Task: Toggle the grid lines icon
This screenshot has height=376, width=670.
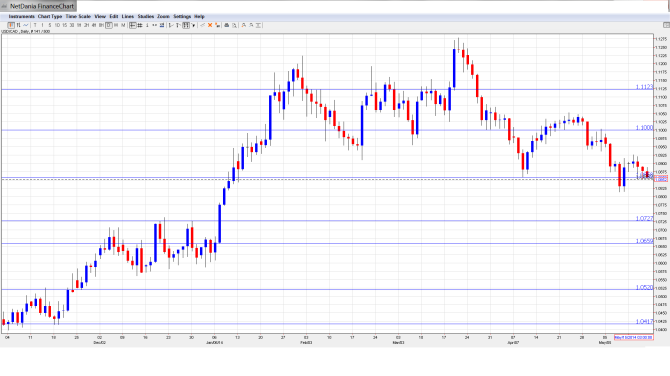Action: [140, 25]
